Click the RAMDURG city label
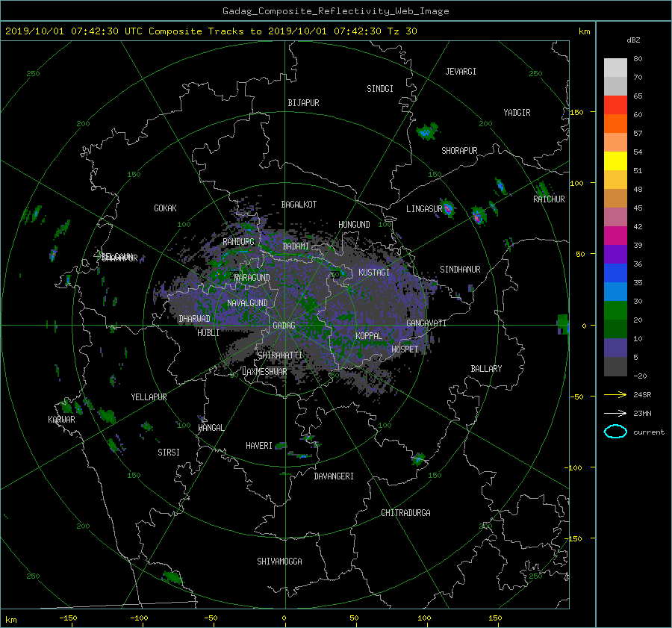This screenshot has width=672, height=628. 238,242
